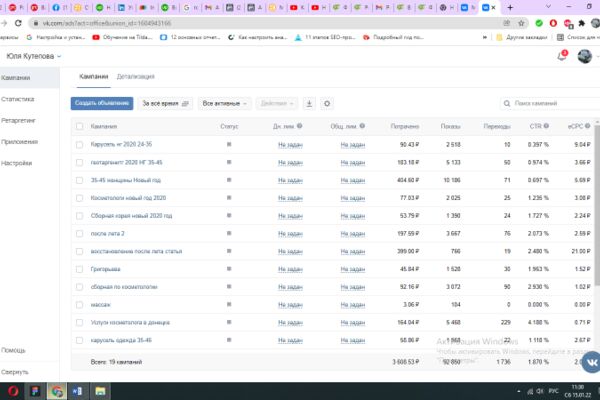Reload the page with browser refresh icon

(x=18, y=23)
